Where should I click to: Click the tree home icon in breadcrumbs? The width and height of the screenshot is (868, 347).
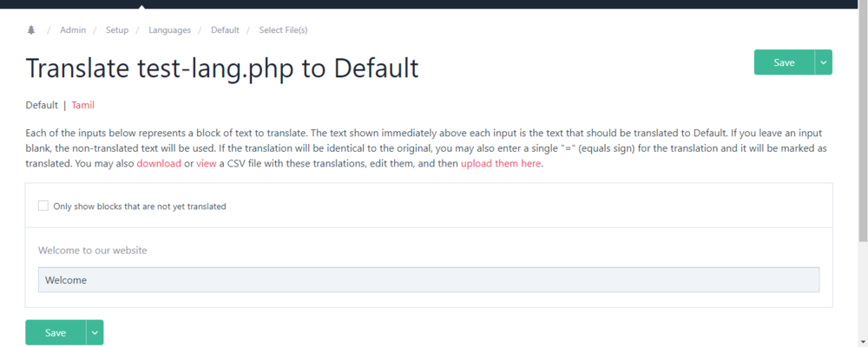pos(31,30)
